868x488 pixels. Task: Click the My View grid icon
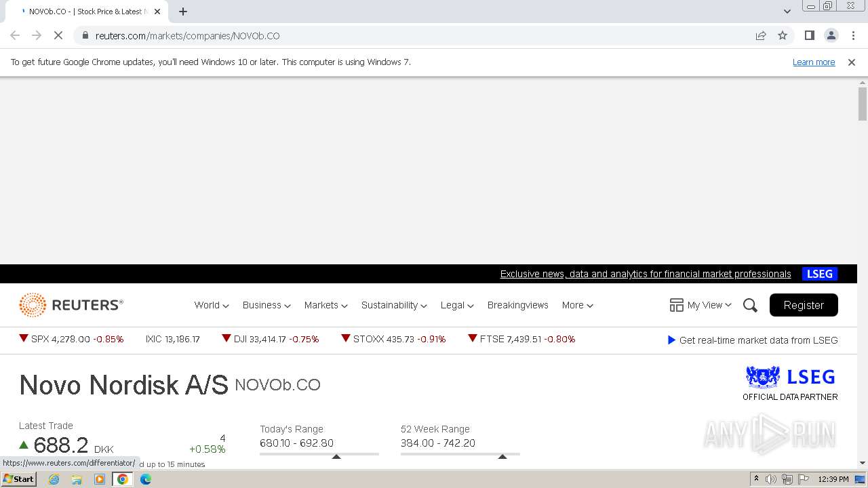coord(676,305)
